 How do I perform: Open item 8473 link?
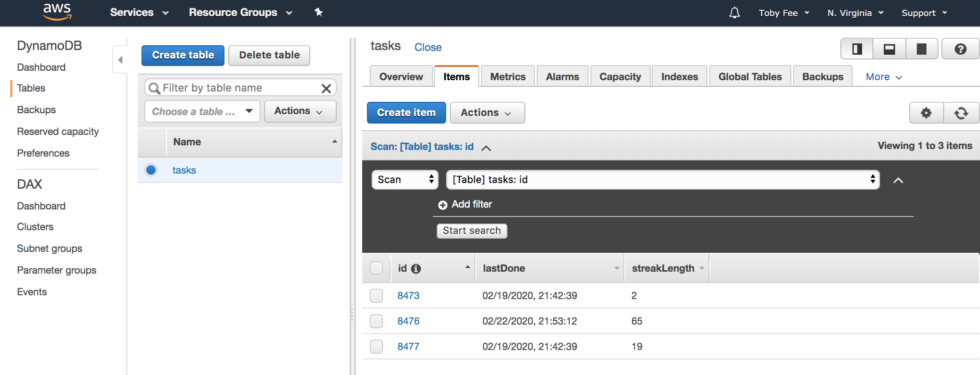click(408, 296)
